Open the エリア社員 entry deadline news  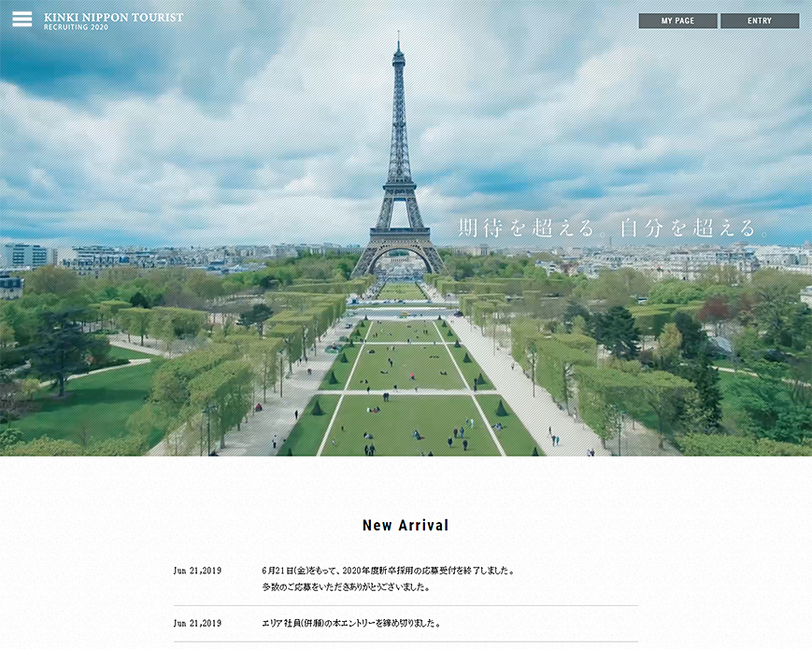pos(351,623)
